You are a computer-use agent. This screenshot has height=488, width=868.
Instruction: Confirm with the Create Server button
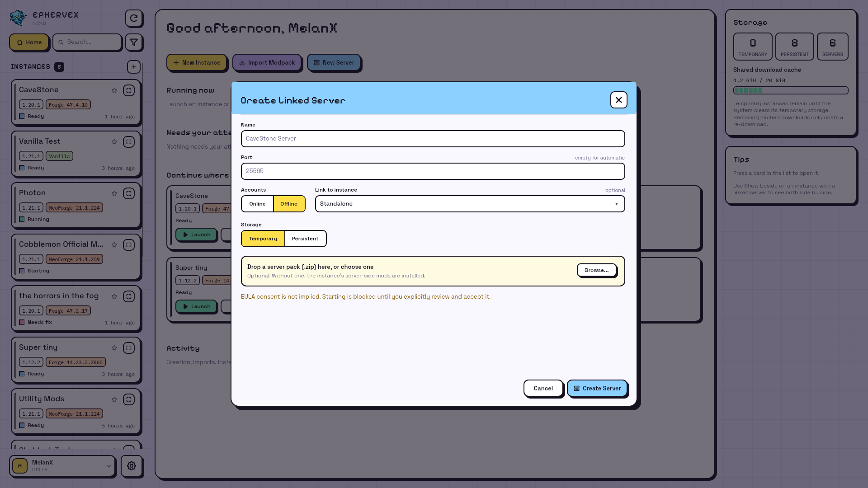pyautogui.click(x=597, y=389)
